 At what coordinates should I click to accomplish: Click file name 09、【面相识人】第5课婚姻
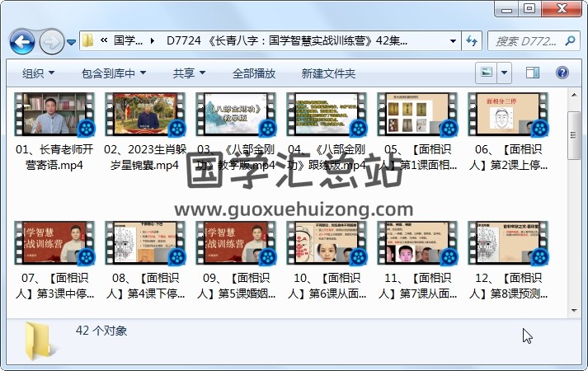click(x=236, y=285)
